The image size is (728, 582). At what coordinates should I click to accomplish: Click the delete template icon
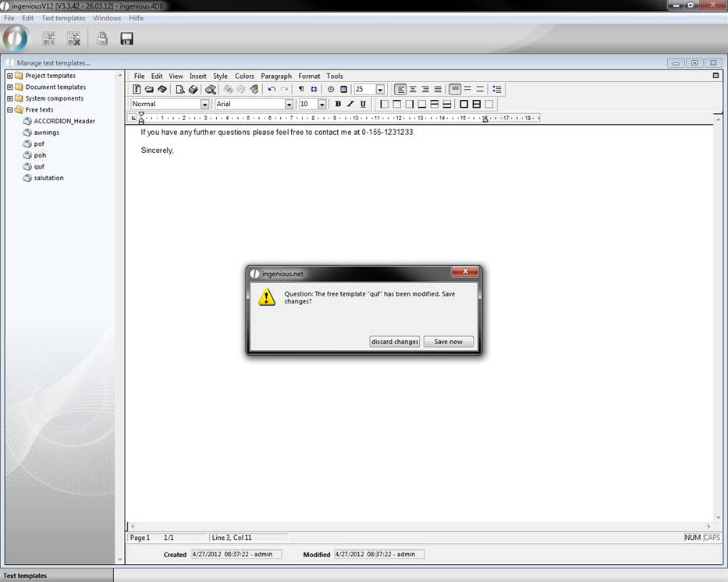tap(73, 38)
